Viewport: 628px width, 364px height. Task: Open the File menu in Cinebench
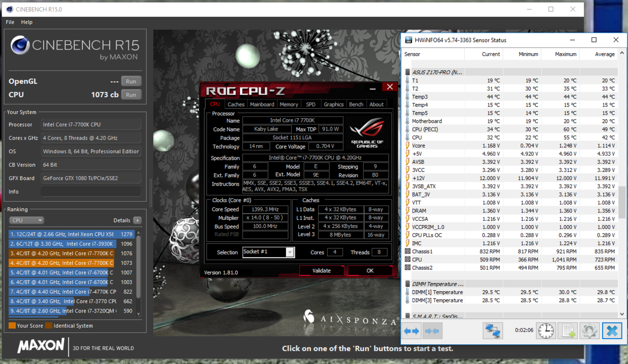click(x=10, y=22)
